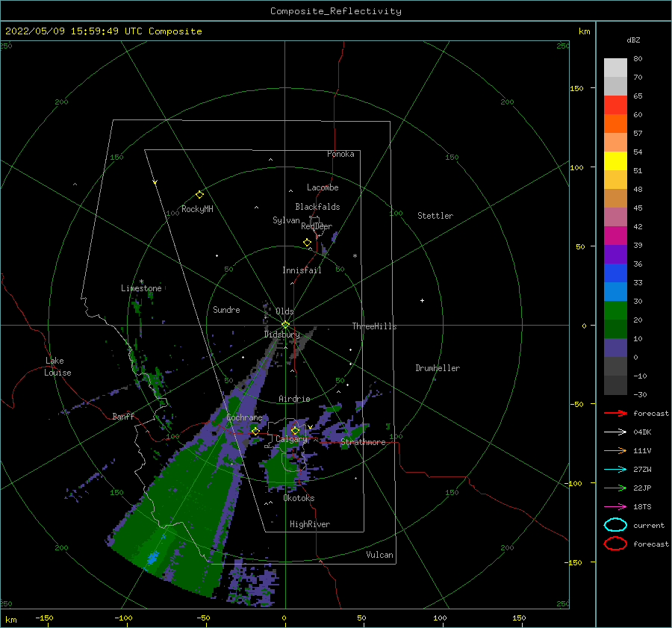The image size is (672, 628).
Task: Select the 51 dBZ yellow swatch
Action: pyautogui.click(x=615, y=161)
